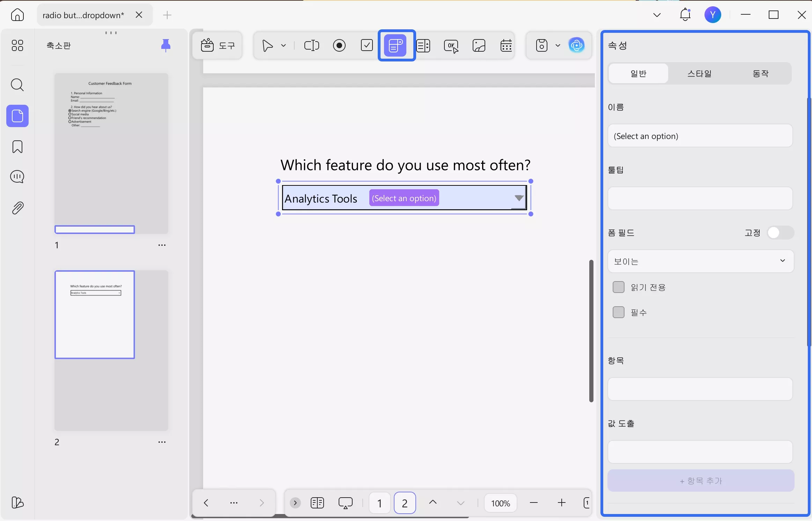Collapse the bottom toolbar round arrow
This screenshot has width=812, height=521.
[x=295, y=503]
